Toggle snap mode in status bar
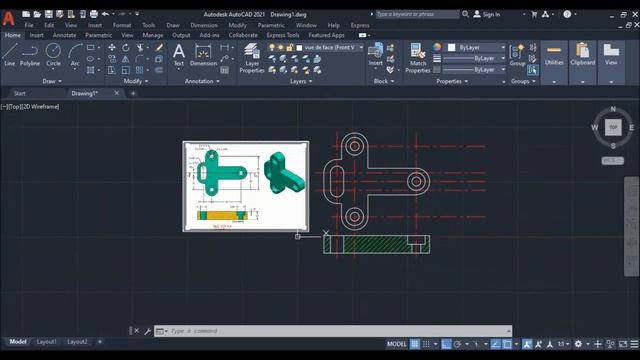The image size is (640, 360). (426, 344)
